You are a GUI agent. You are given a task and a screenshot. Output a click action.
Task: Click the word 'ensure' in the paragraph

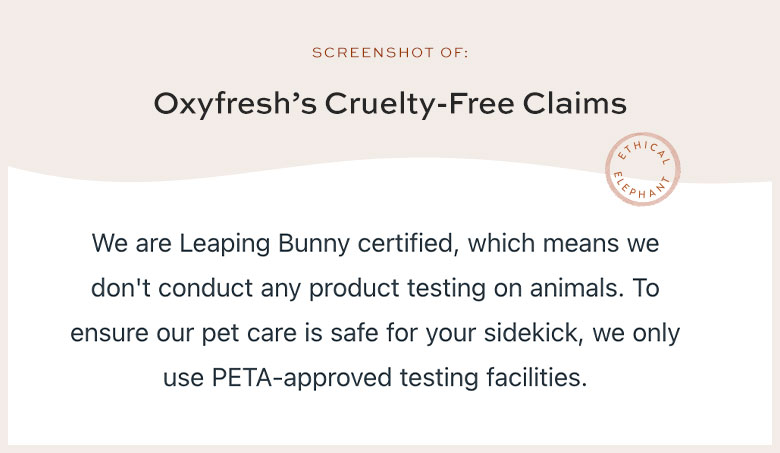click(x=109, y=334)
